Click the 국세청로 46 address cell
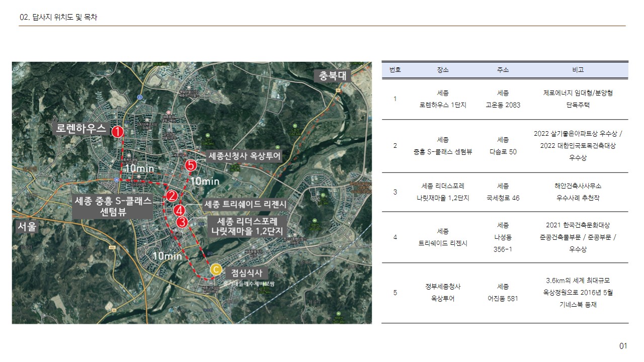This screenshot has width=644, height=362. 503,192
